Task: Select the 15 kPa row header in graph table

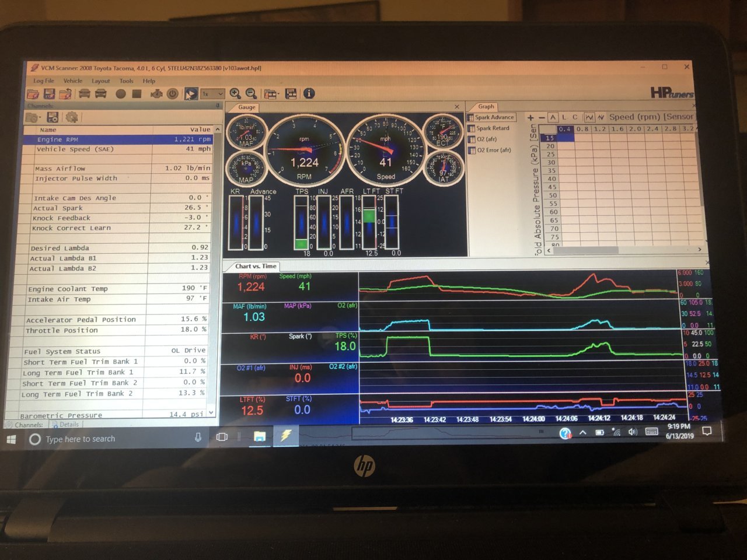Action: (550, 138)
